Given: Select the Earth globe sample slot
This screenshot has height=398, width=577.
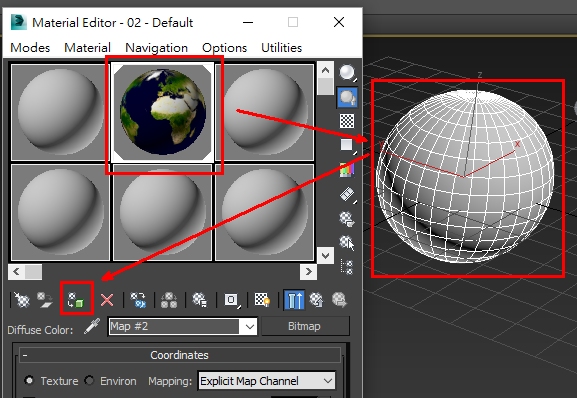Looking at the screenshot, I should click(x=163, y=112).
